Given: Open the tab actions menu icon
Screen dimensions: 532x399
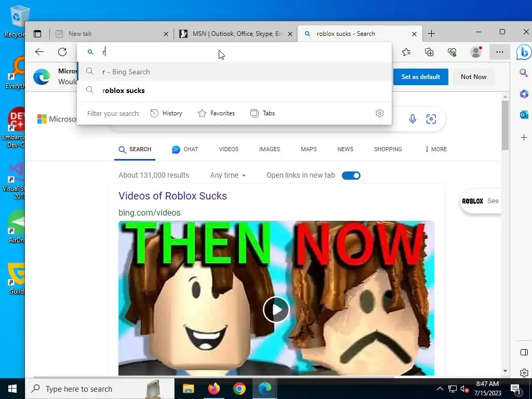Looking at the screenshot, I should 37,34.
